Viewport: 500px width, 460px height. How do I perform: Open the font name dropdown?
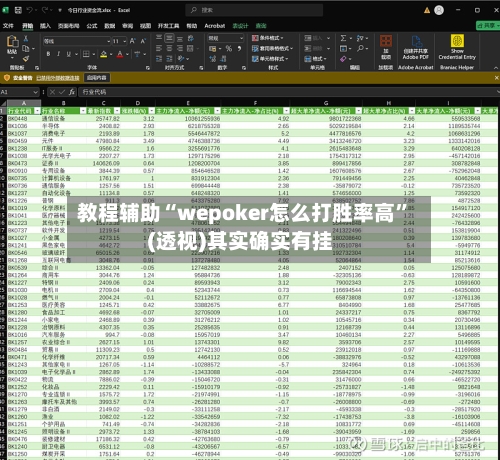pos(108,41)
